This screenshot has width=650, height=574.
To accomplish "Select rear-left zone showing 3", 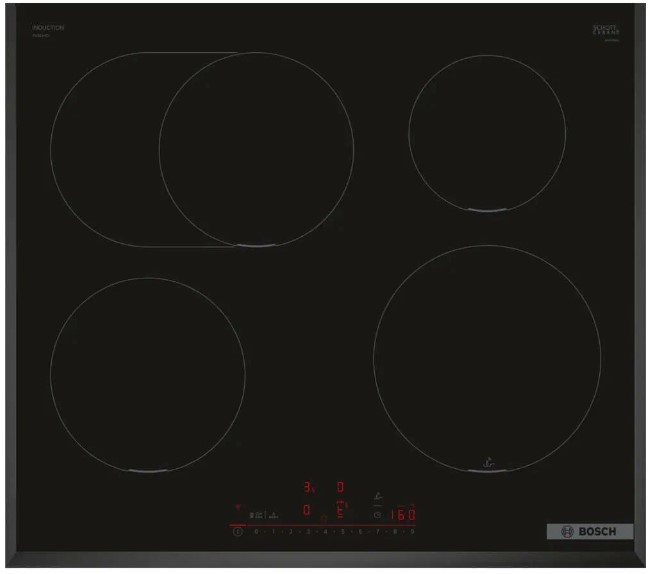I will [x=309, y=489].
